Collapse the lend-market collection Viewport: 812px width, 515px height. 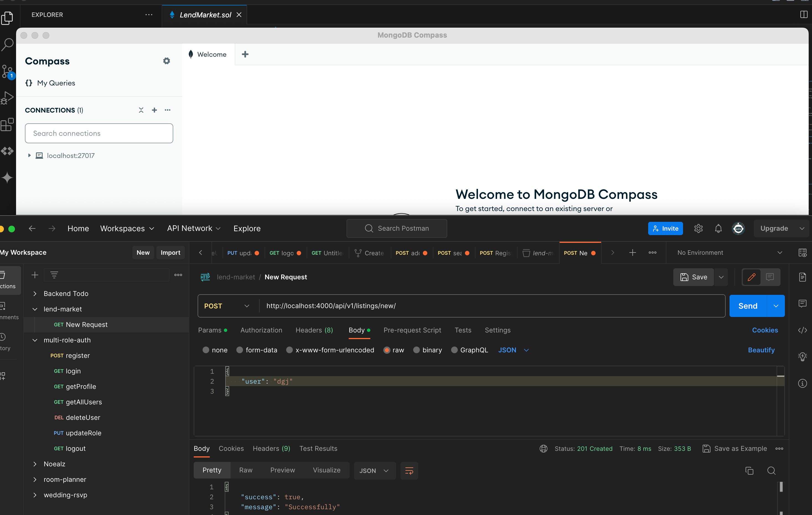(35, 309)
